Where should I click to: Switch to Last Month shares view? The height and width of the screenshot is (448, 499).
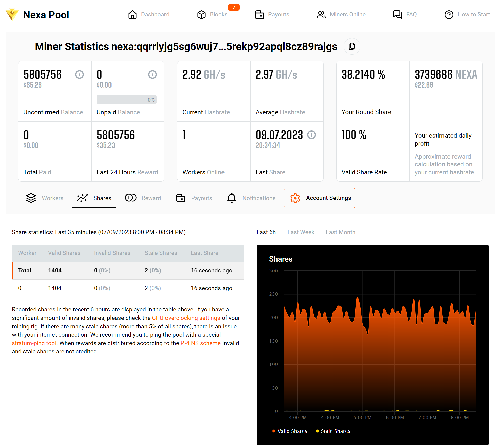point(341,232)
